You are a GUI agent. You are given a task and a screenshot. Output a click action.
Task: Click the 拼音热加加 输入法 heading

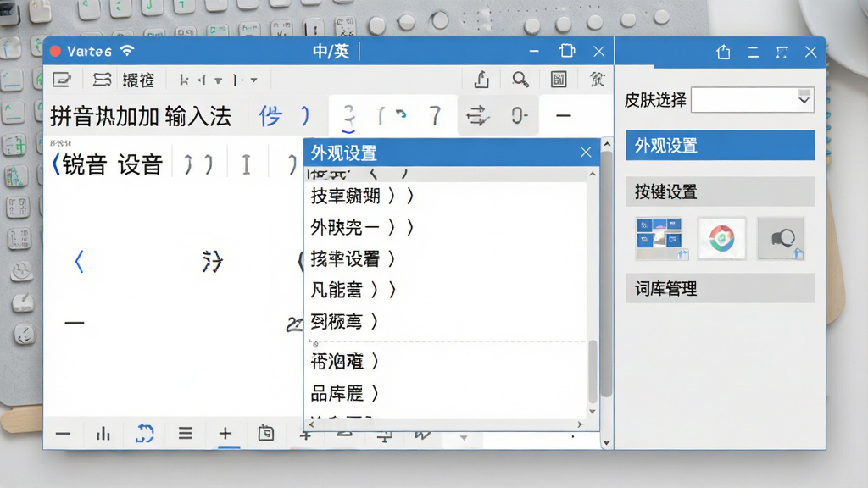pos(141,116)
